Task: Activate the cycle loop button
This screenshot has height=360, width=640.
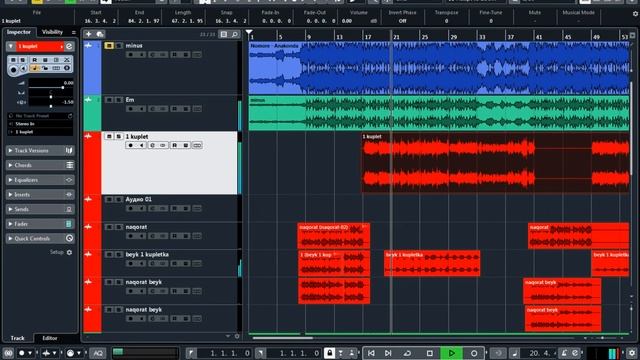Action: (407, 353)
